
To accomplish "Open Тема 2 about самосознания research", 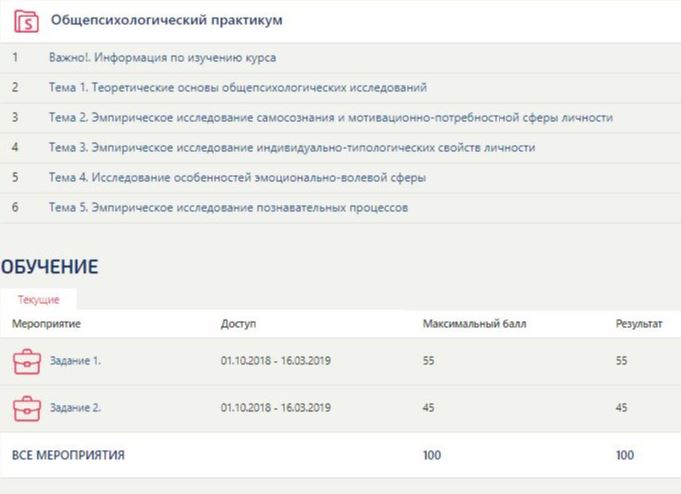I will coord(330,118).
